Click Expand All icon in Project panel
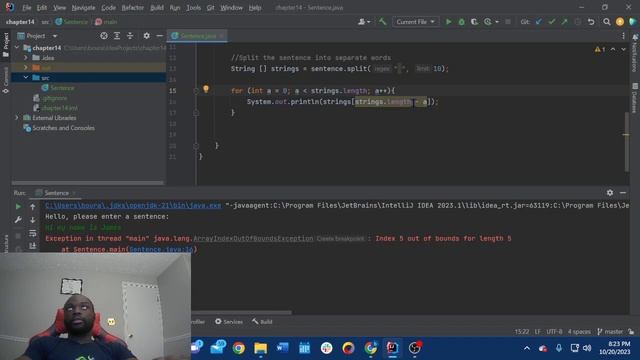This screenshot has height=360, width=640. coord(117,36)
